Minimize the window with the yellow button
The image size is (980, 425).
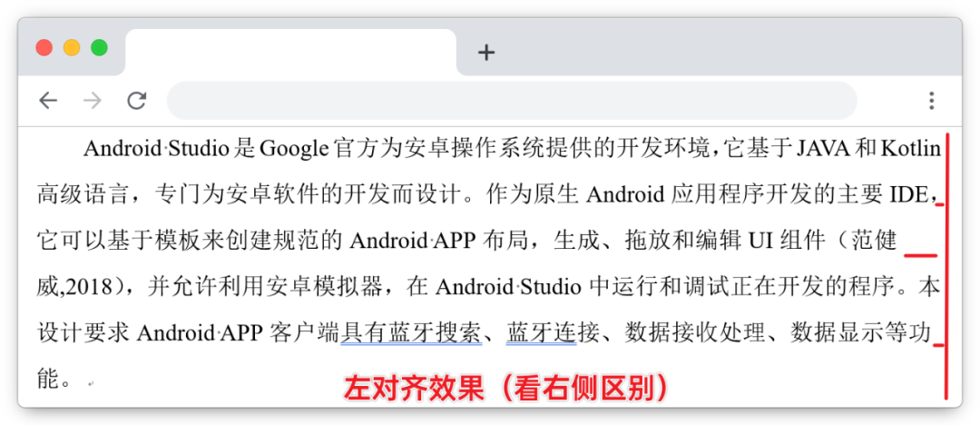72,47
